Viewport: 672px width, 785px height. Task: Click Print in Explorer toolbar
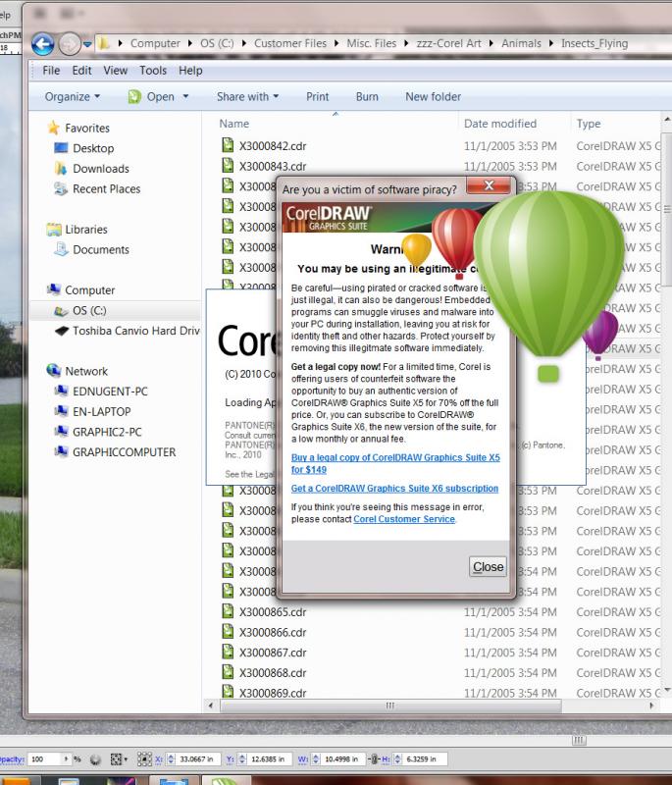pyautogui.click(x=317, y=96)
